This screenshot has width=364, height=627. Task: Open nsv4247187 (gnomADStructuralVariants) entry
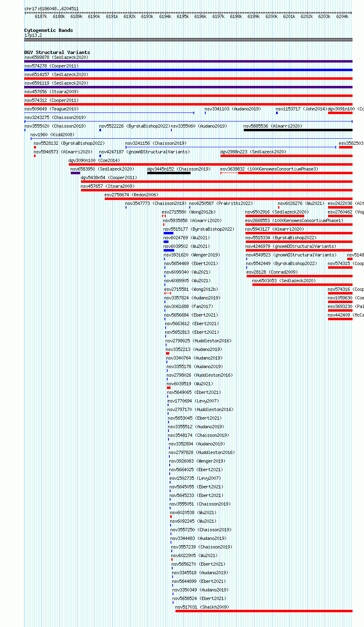tap(144, 152)
